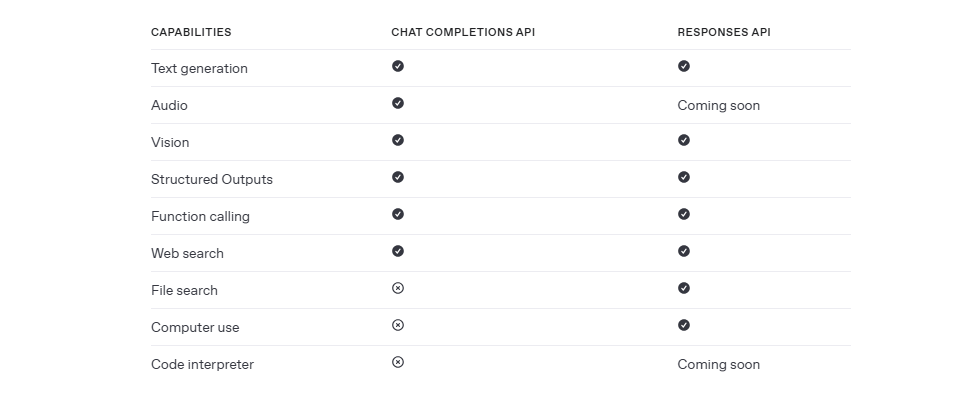This screenshot has width=980, height=398.
Task: Click Text generation checkmark under Chat Completions API
Action: coord(398,66)
